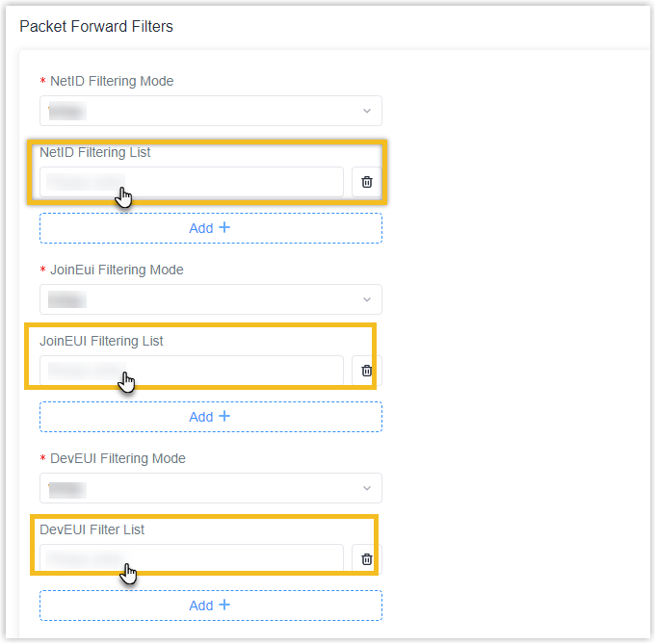Viewport: 656px width, 644px height.
Task: Click the NetID Filtering List label
Action: pyautogui.click(x=94, y=152)
